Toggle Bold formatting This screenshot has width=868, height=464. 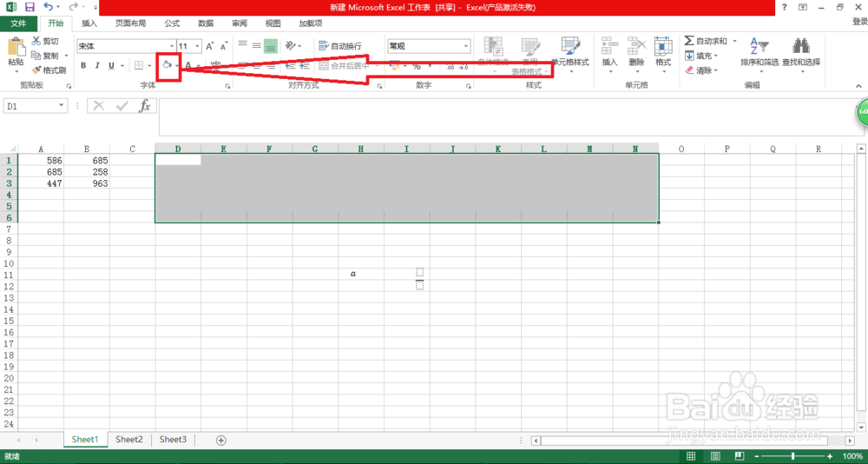pyautogui.click(x=83, y=65)
